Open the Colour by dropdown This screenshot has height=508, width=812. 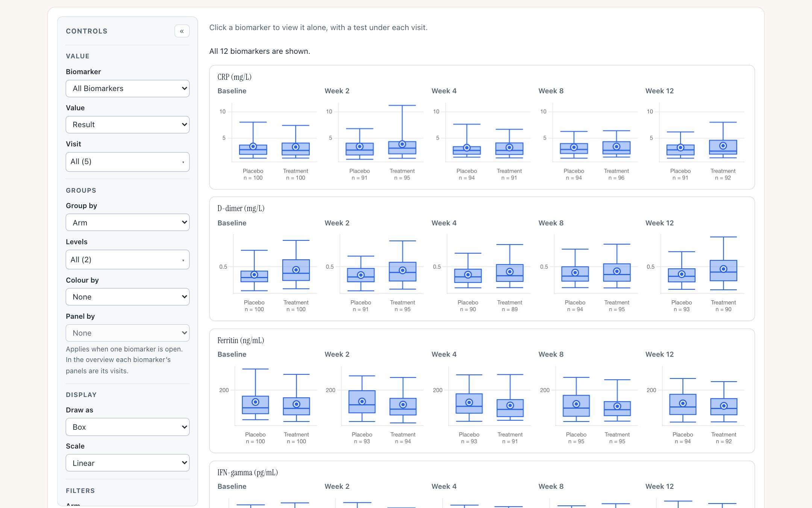click(127, 297)
